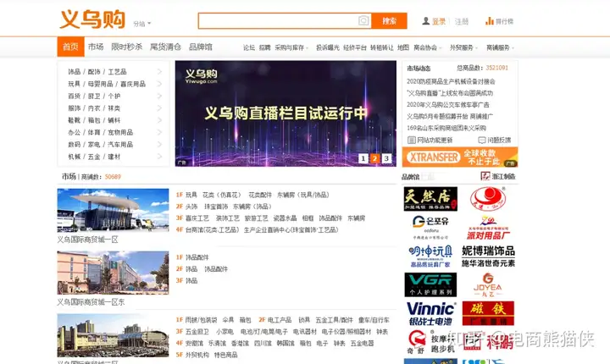Open the 天然居 brand logo
The height and width of the screenshot is (364, 610).
click(430, 199)
